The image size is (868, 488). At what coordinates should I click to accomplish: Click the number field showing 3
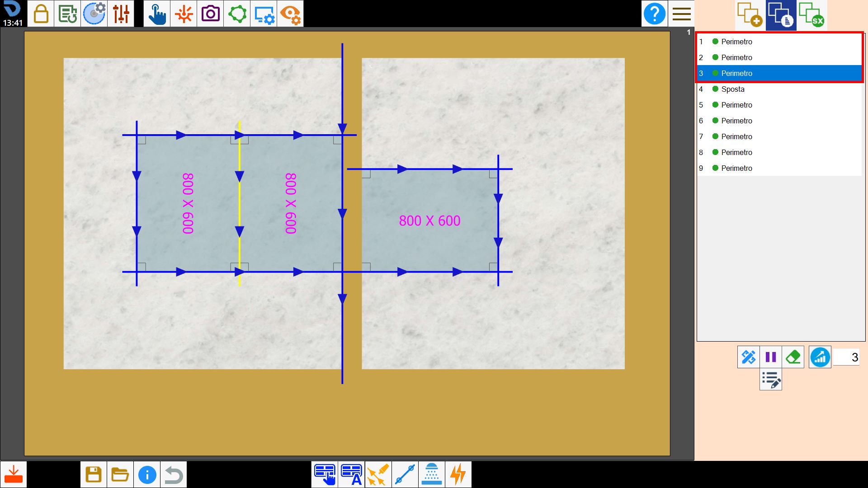tap(846, 357)
